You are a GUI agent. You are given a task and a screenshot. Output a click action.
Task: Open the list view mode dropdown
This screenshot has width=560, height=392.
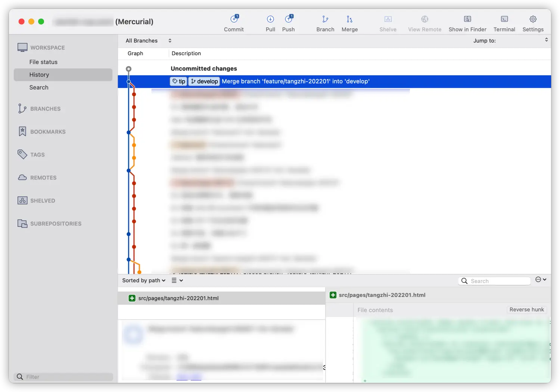pos(177,280)
